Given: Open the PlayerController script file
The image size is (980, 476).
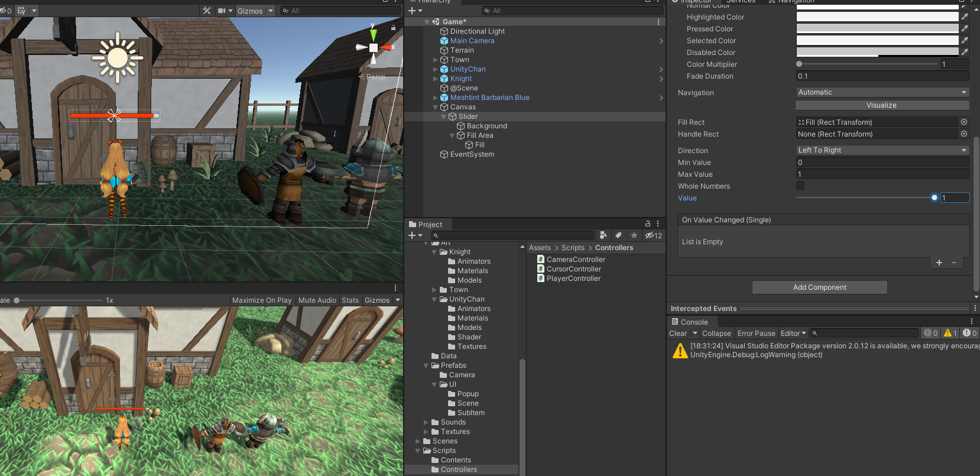Looking at the screenshot, I should (x=573, y=279).
